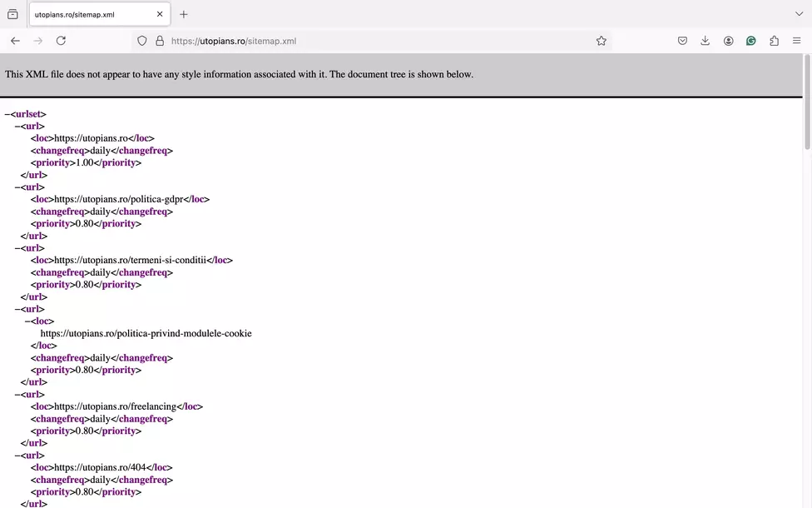Viewport: 812px width, 508px height.
Task: Show the downloads panel
Action: coord(705,41)
